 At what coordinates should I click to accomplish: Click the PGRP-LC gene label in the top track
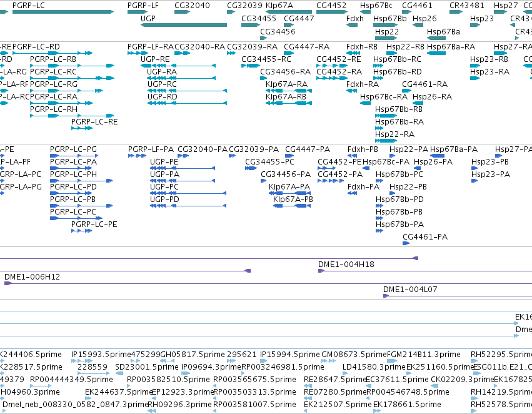(29, 6)
